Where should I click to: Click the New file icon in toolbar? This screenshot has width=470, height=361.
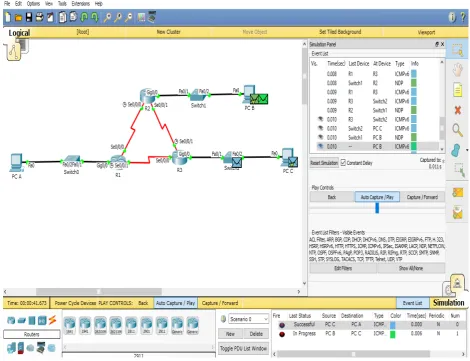[x=8, y=17]
